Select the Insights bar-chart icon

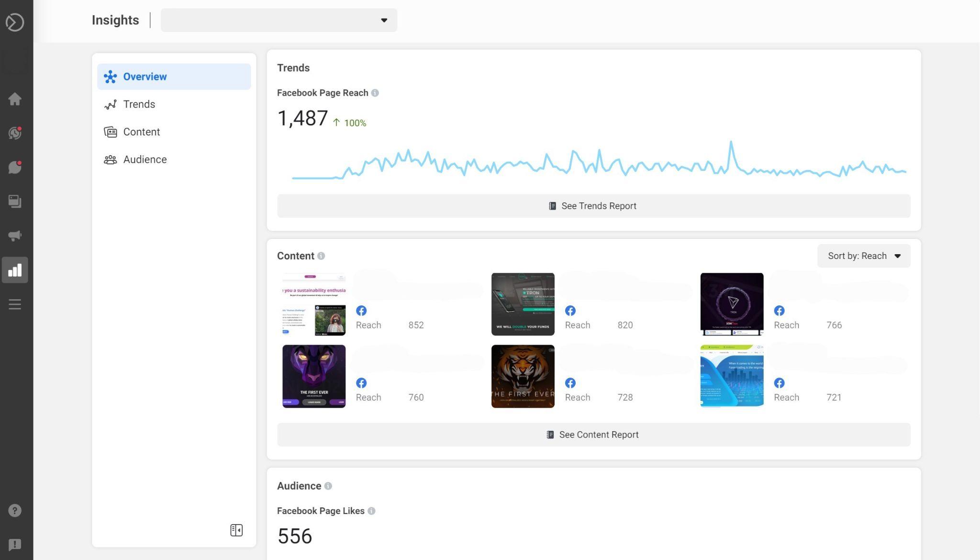coord(15,270)
